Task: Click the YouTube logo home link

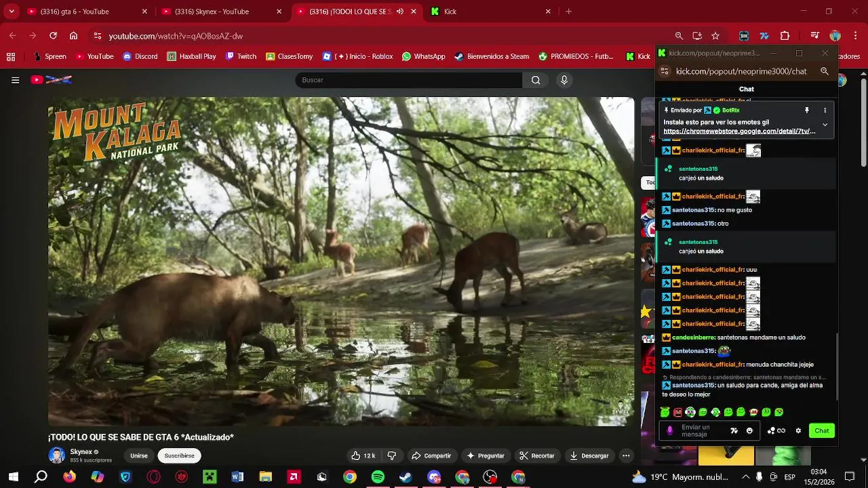Action: pyautogui.click(x=52, y=80)
